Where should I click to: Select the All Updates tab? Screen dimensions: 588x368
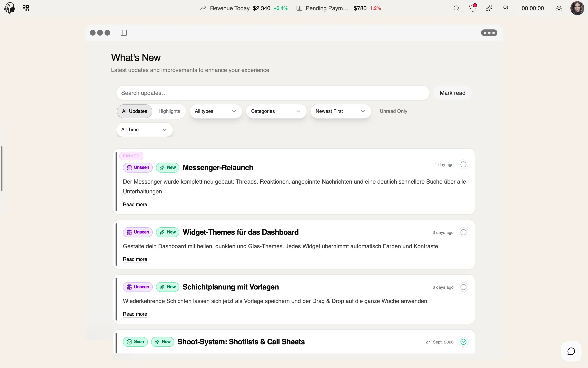coord(135,111)
